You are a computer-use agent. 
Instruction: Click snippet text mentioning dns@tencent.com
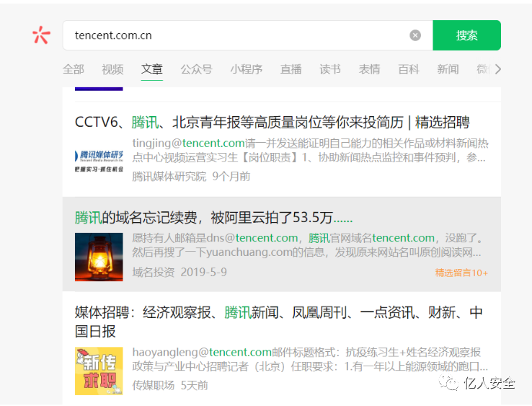tap(307, 245)
